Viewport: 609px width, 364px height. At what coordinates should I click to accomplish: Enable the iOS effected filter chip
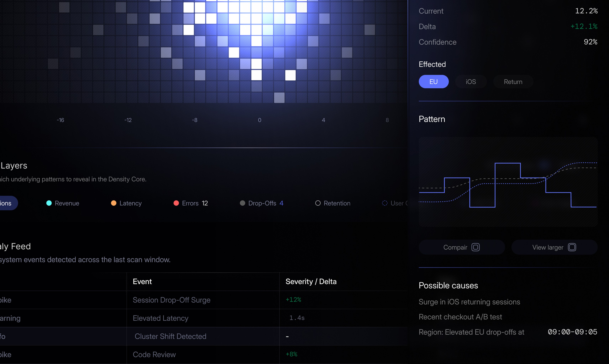pos(471,81)
